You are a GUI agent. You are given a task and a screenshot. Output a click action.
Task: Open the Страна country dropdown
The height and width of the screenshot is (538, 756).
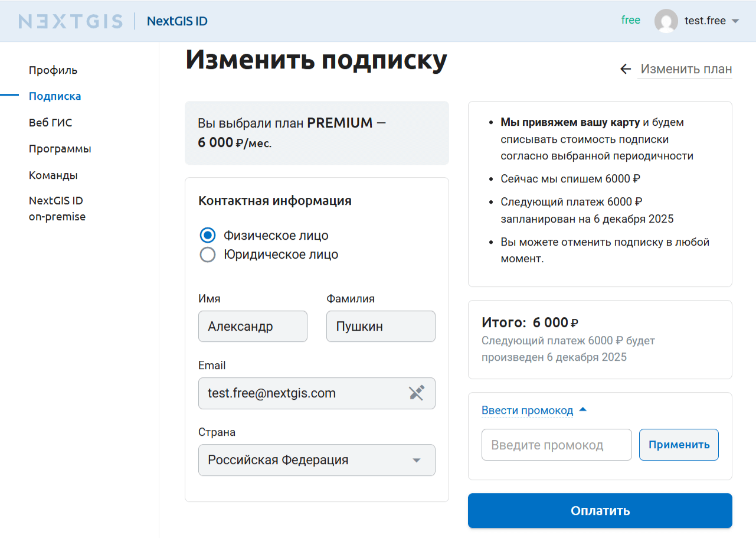(316, 460)
